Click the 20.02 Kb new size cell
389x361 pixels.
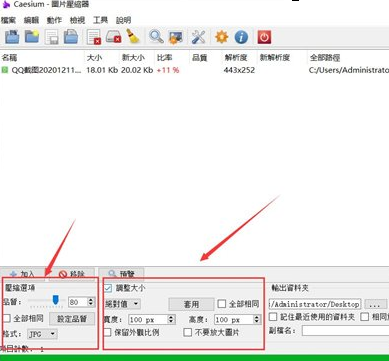[137, 70]
